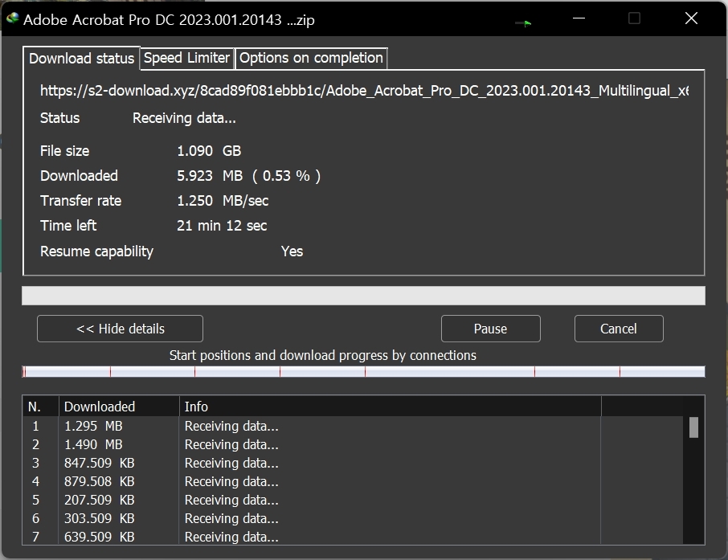
Task: Click the downloaded value 5.923 MB
Action: (248, 176)
